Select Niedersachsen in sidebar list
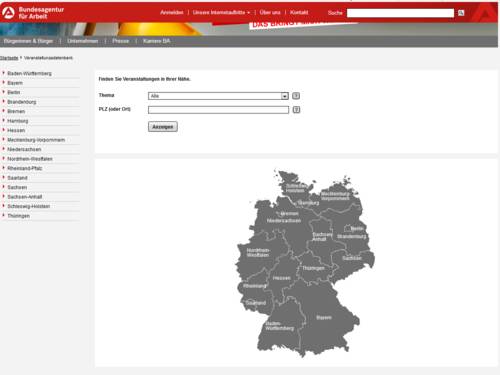 coord(24,149)
